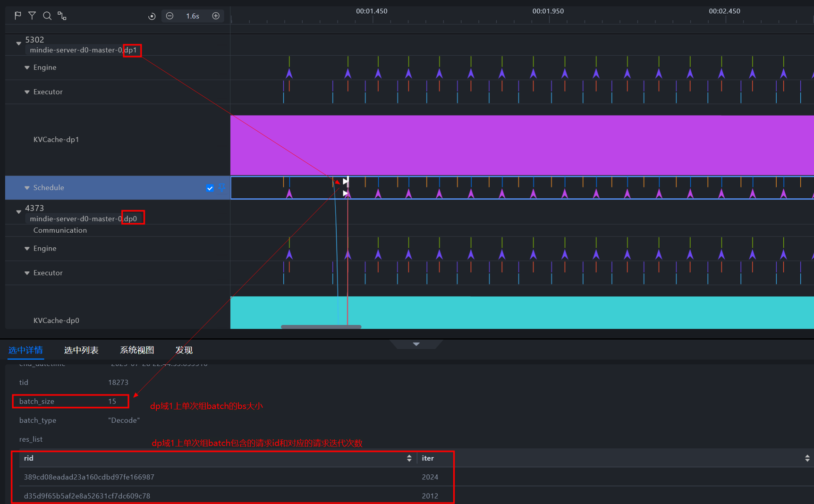Open the filter funnel tool
The height and width of the screenshot is (504, 814).
coord(32,16)
